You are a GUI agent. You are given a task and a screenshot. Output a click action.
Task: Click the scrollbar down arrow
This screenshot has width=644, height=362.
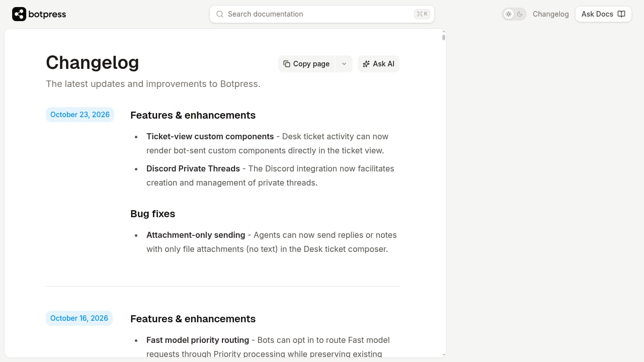click(x=444, y=355)
